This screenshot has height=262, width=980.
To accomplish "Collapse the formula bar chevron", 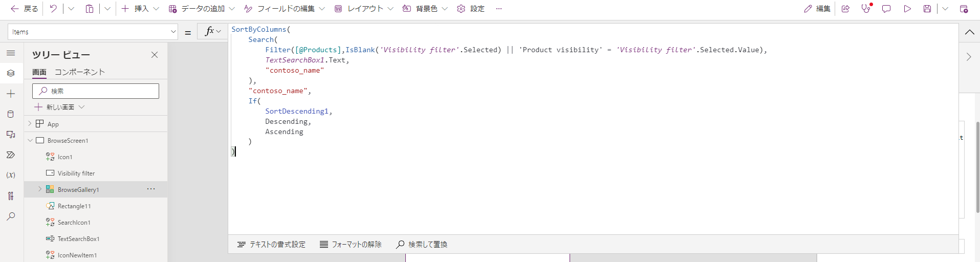I will click(969, 32).
